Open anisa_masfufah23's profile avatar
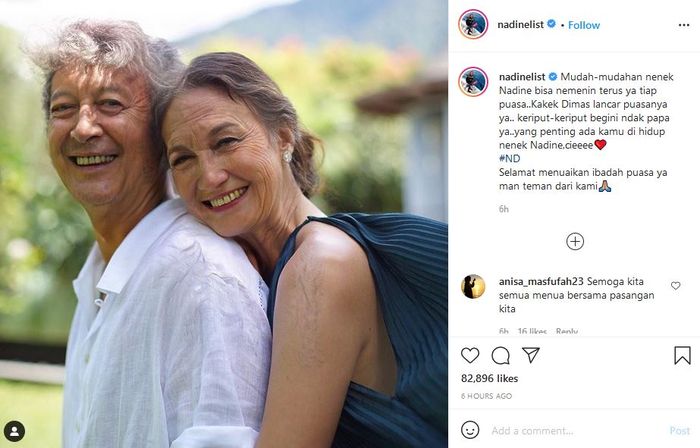 (x=473, y=287)
